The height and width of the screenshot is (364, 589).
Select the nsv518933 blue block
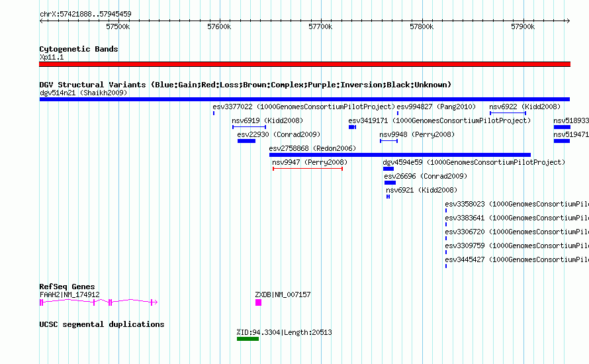click(562, 127)
